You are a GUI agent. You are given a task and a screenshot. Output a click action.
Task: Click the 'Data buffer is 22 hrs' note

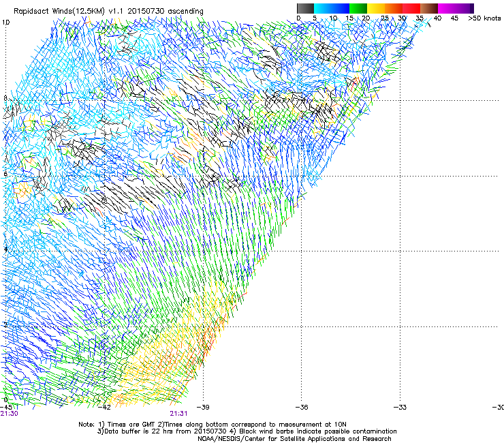click(x=139, y=431)
